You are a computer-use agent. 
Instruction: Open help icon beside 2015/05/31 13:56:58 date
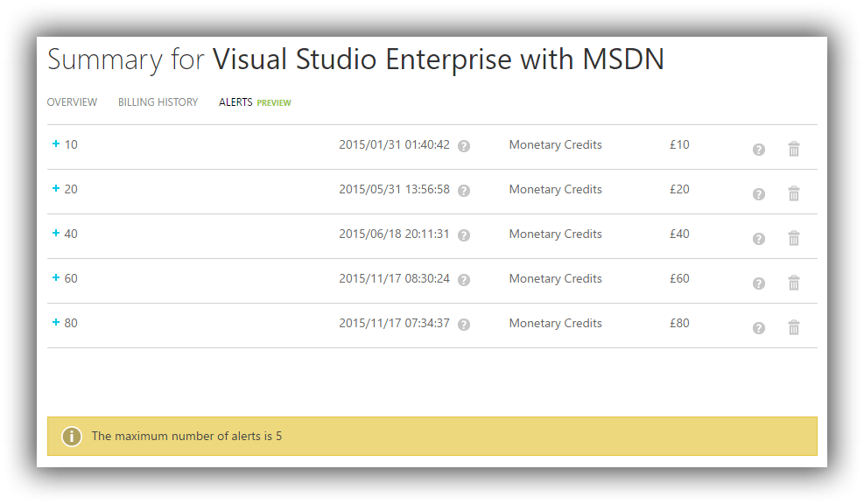coord(464,191)
